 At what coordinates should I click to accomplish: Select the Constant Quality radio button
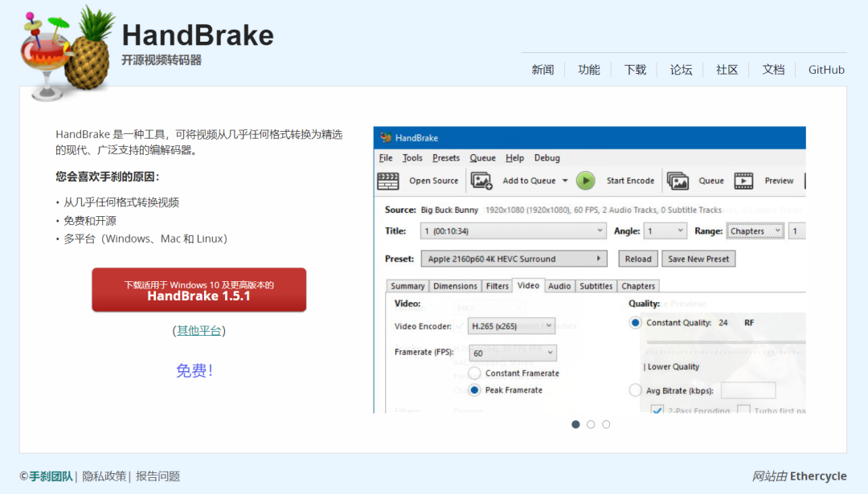tap(635, 323)
